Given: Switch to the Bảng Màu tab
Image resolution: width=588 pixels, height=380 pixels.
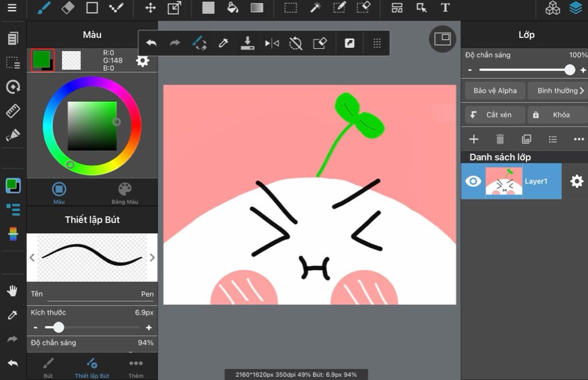Looking at the screenshot, I should coord(125,193).
